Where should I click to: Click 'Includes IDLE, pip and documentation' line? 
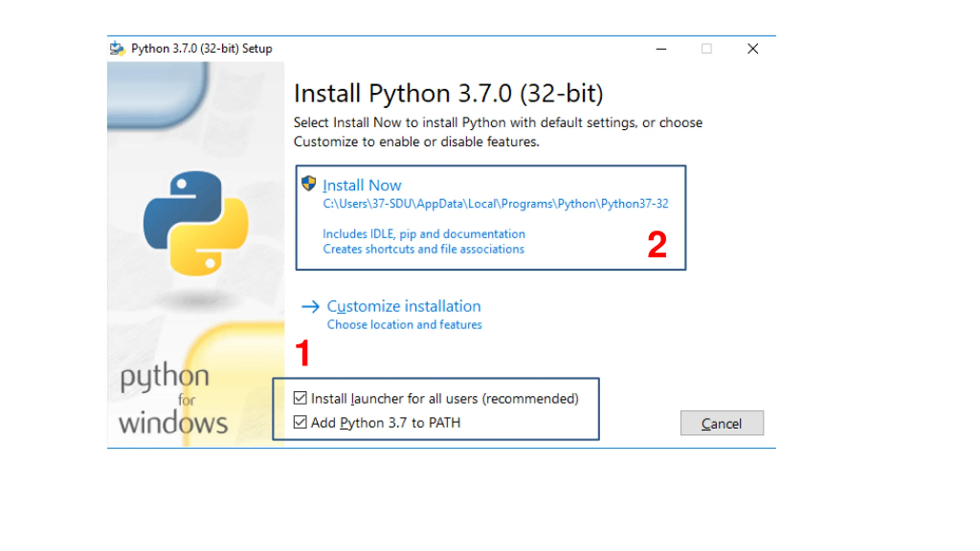tap(424, 234)
